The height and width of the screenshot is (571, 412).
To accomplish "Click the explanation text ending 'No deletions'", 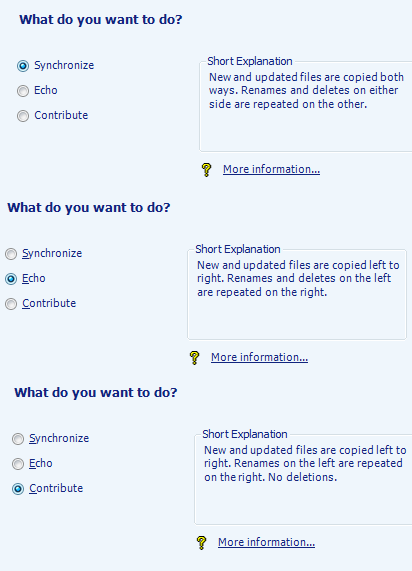I will [x=305, y=464].
